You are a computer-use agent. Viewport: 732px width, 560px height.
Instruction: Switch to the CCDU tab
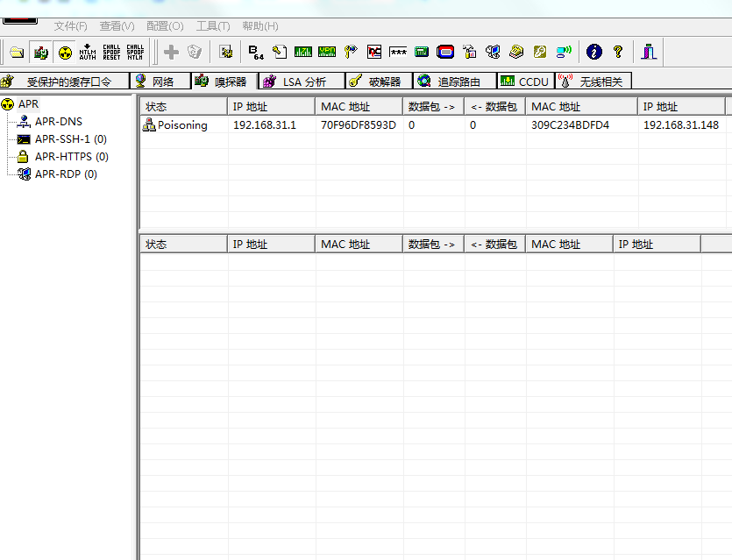526,82
